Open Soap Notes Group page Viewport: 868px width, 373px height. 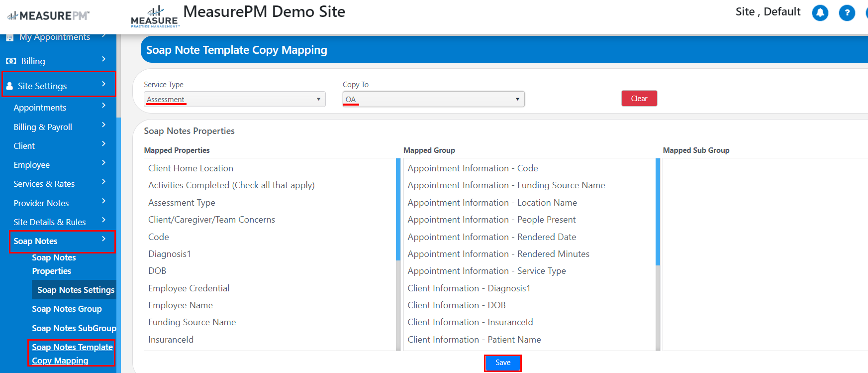(67, 309)
